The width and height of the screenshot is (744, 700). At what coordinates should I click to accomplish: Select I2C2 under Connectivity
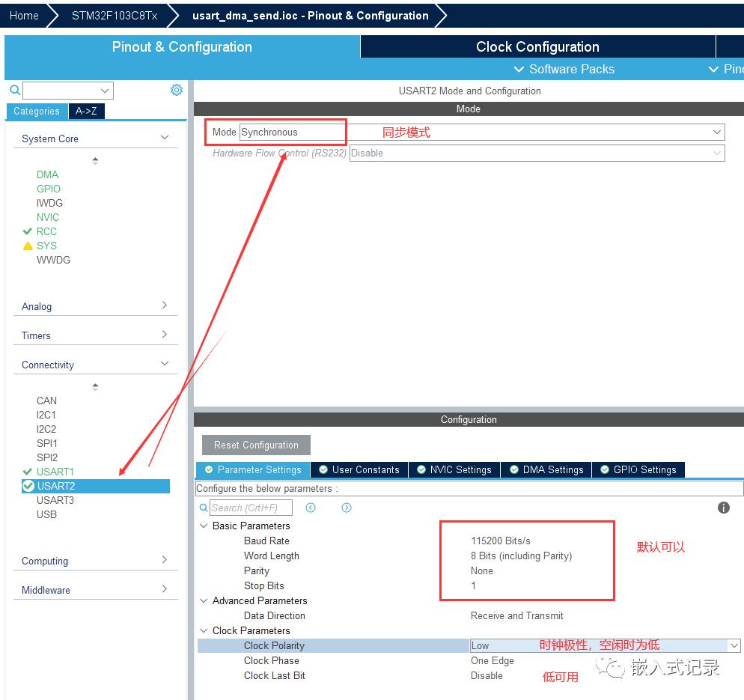point(46,429)
